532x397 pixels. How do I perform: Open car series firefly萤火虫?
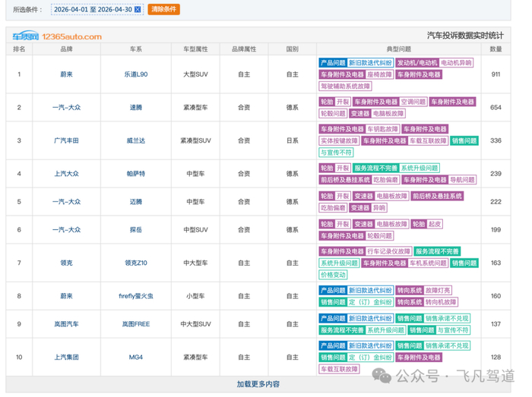click(136, 296)
